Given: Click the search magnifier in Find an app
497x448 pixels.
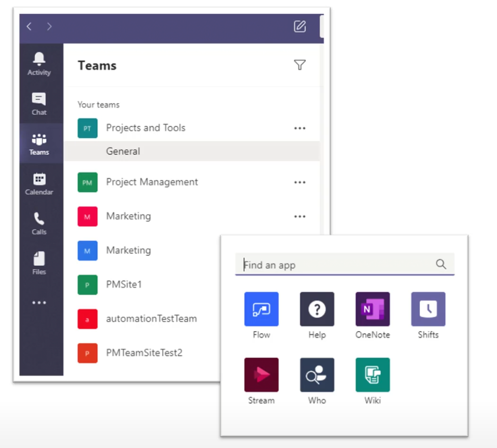Looking at the screenshot, I should point(441,264).
